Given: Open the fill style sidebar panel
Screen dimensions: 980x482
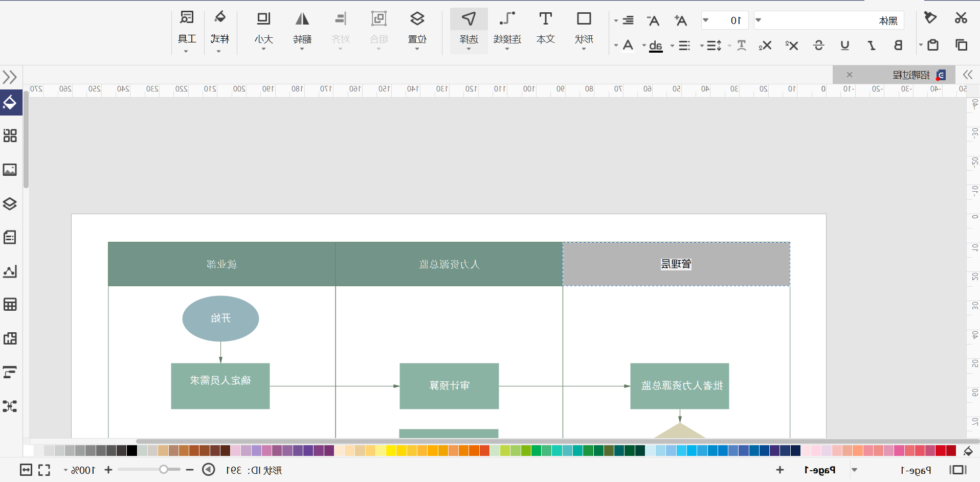Looking at the screenshot, I should (10, 102).
